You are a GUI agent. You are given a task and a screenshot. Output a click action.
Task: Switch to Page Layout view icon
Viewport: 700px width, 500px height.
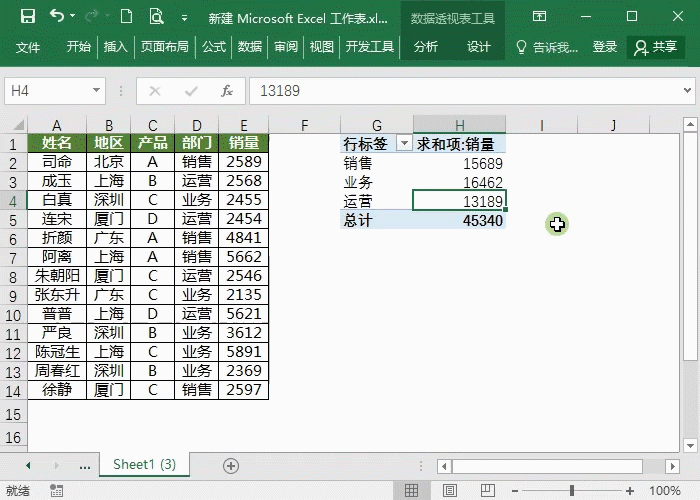click(x=450, y=490)
